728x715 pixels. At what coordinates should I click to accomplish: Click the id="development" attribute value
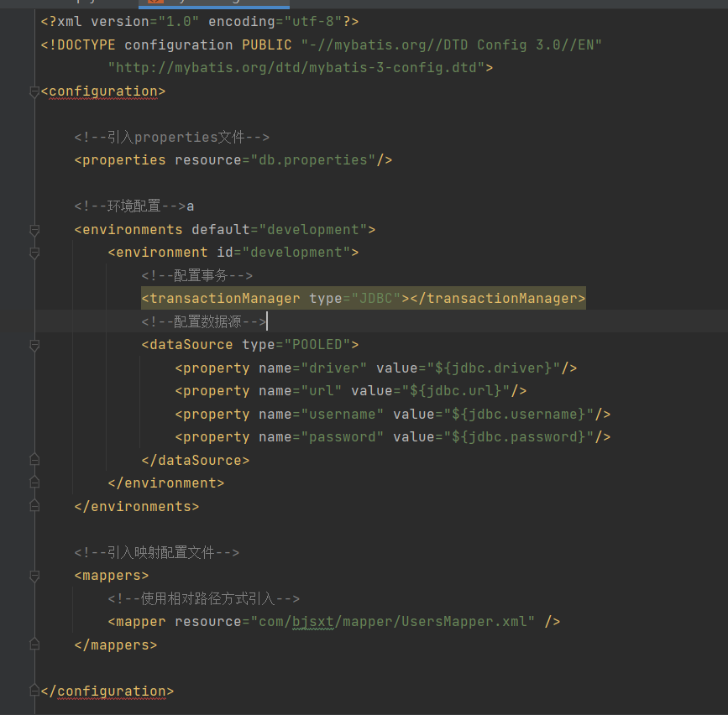(x=284, y=253)
